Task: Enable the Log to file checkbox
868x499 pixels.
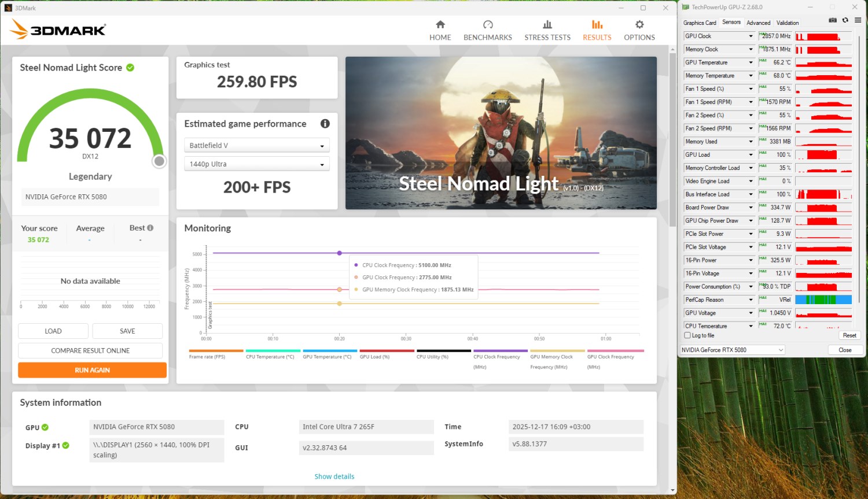Action: [x=687, y=335]
